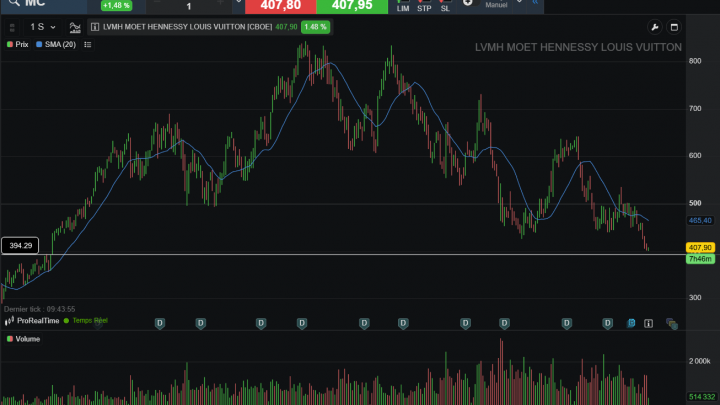Select the rightmost D dividend marker
720x405 pixels.
tap(608, 324)
